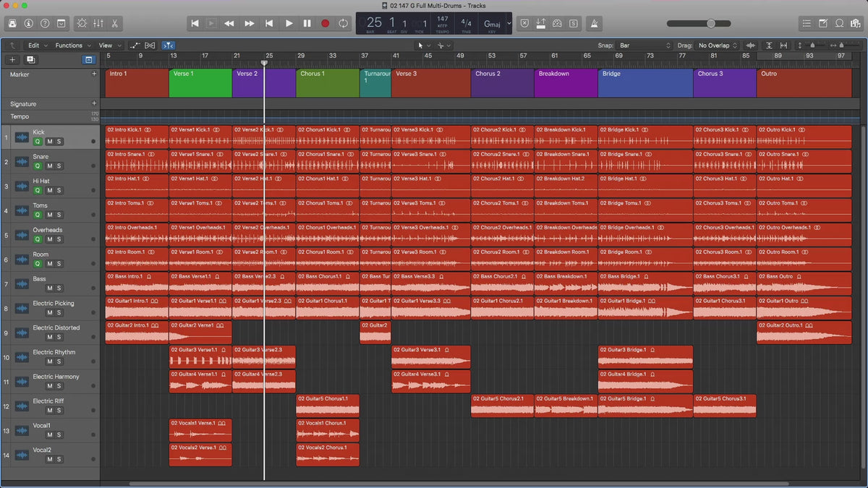Adjust the master volume slider

pyautogui.click(x=711, y=23)
